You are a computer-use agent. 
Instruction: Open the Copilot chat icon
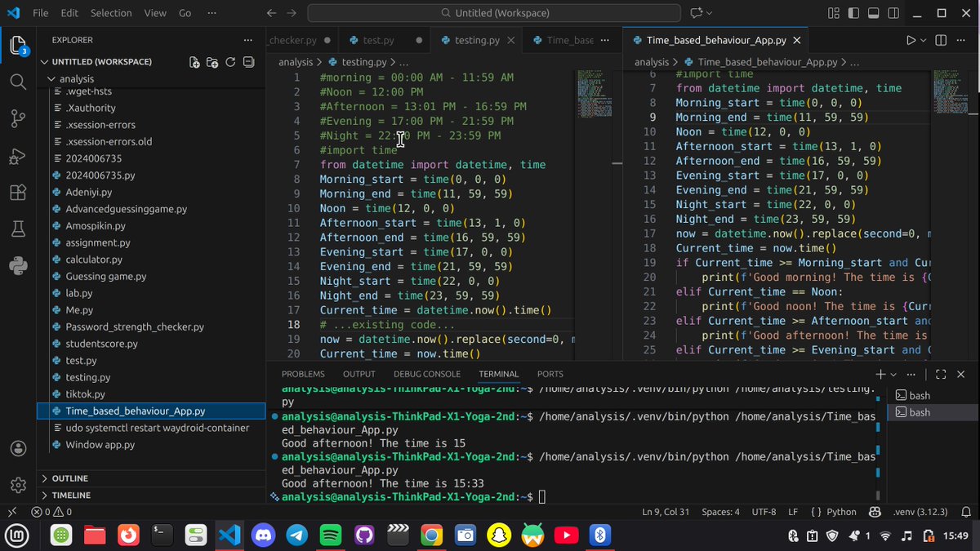pos(697,13)
